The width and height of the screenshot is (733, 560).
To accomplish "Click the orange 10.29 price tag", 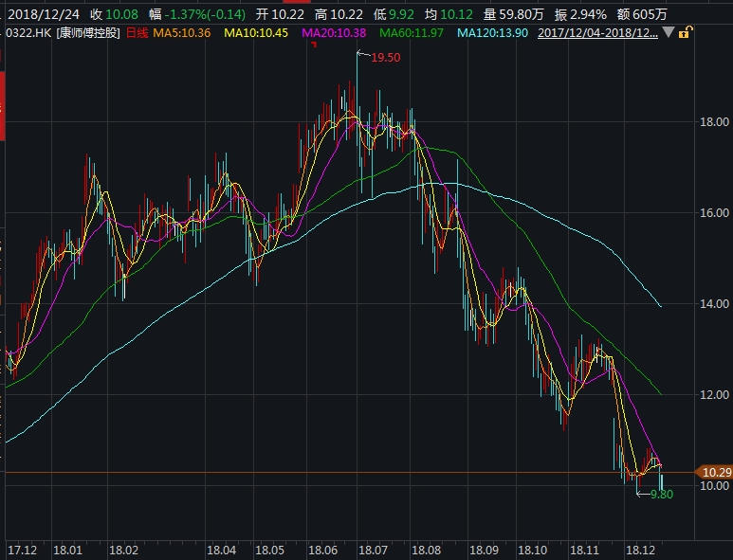I will (711, 472).
